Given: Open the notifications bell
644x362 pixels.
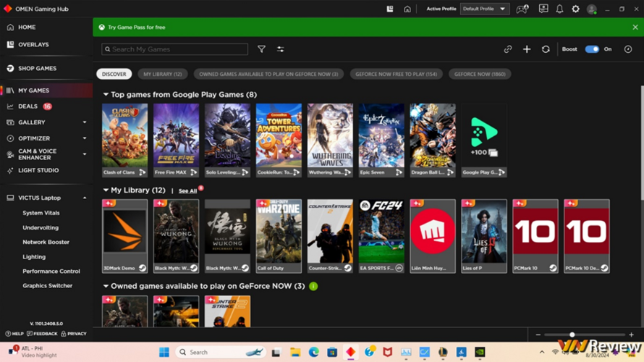Looking at the screenshot, I should (x=559, y=9).
